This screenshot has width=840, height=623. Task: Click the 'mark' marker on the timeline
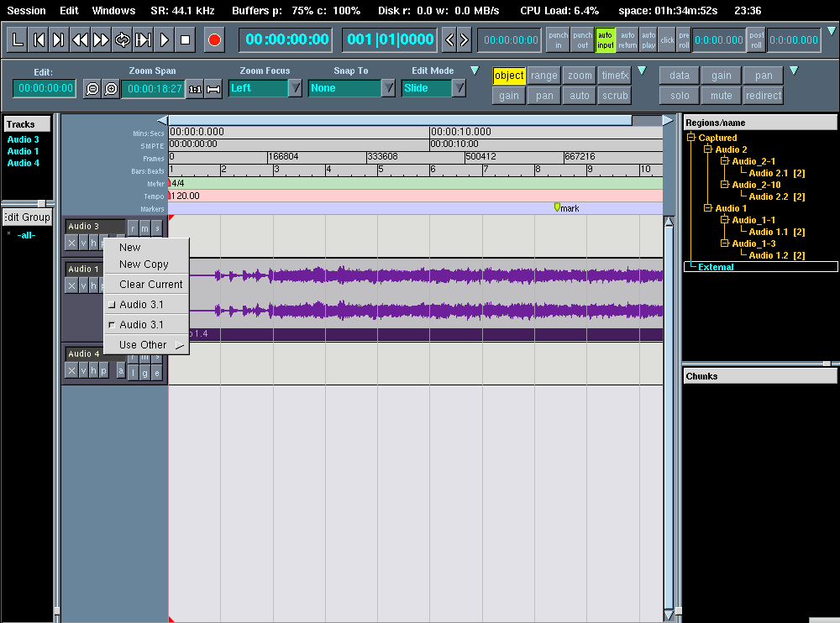557,207
